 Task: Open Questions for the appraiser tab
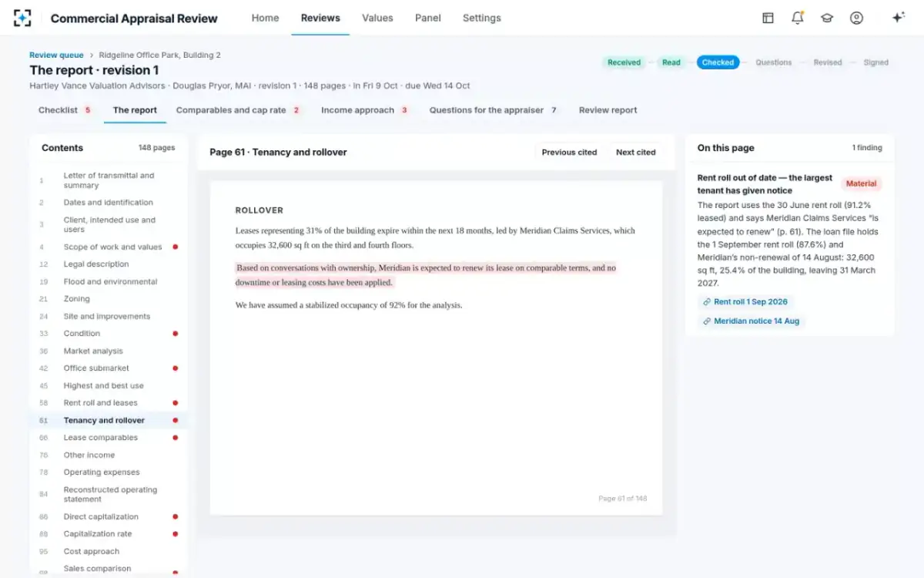click(x=494, y=110)
